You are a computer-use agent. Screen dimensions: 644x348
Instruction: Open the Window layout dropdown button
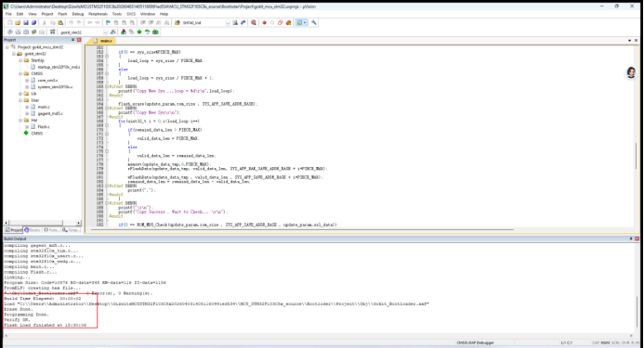[x=305, y=22]
